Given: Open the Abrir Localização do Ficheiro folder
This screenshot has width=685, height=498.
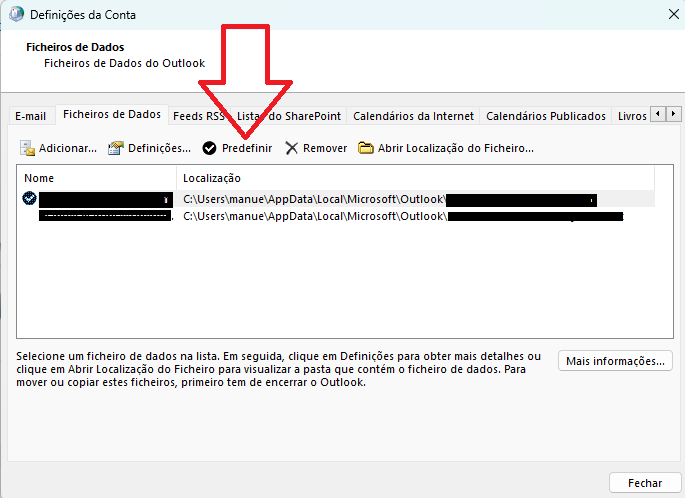Looking at the screenshot, I should tap(366, 148).
